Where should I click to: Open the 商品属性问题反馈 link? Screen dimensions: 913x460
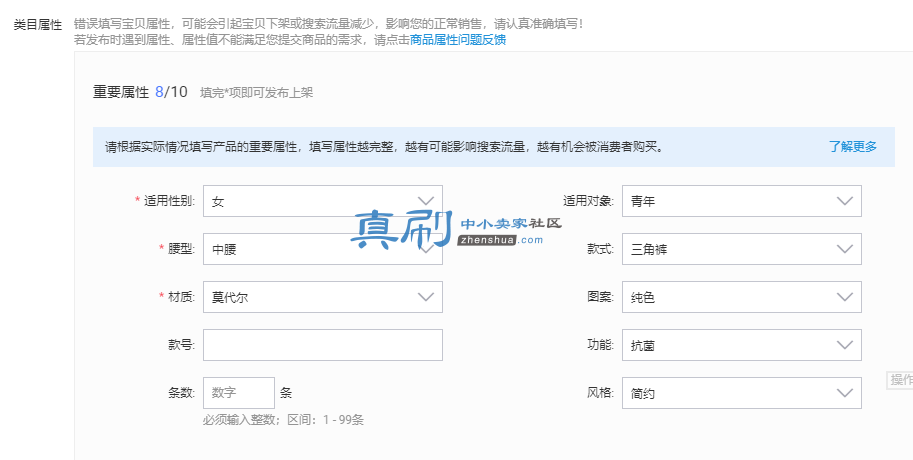click(458, 40)
